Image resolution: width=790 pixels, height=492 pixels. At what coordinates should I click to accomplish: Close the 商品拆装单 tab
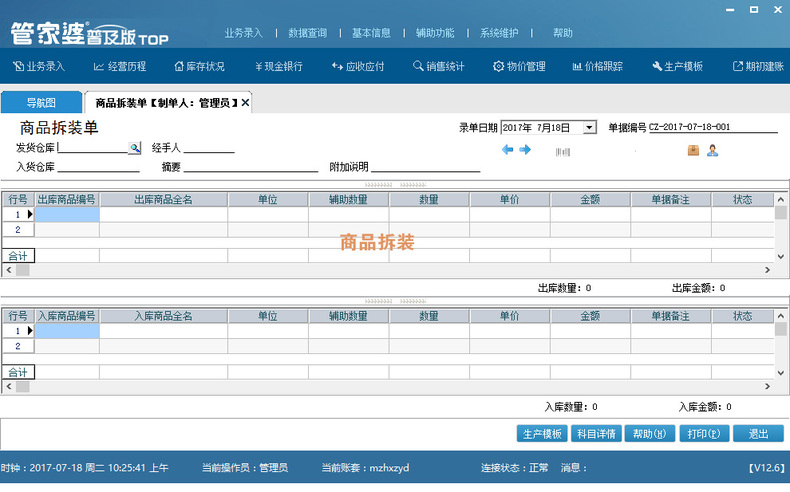tap(245, 103)
